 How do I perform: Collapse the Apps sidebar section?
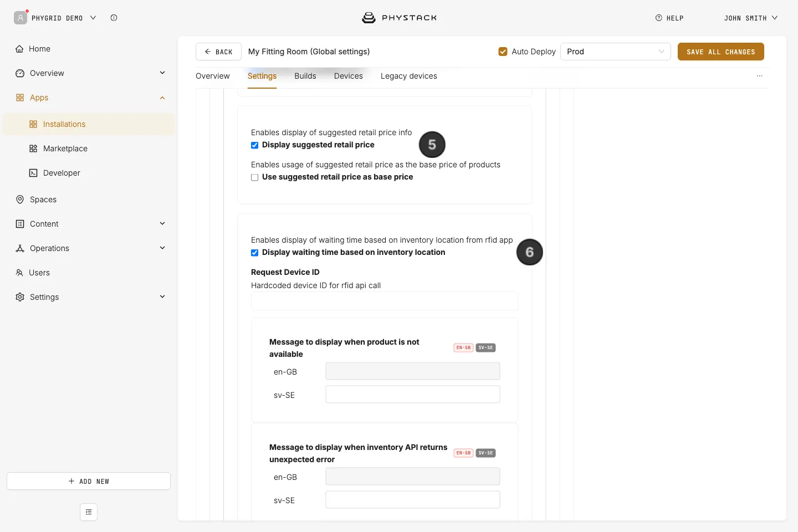(x=162, y=98)
